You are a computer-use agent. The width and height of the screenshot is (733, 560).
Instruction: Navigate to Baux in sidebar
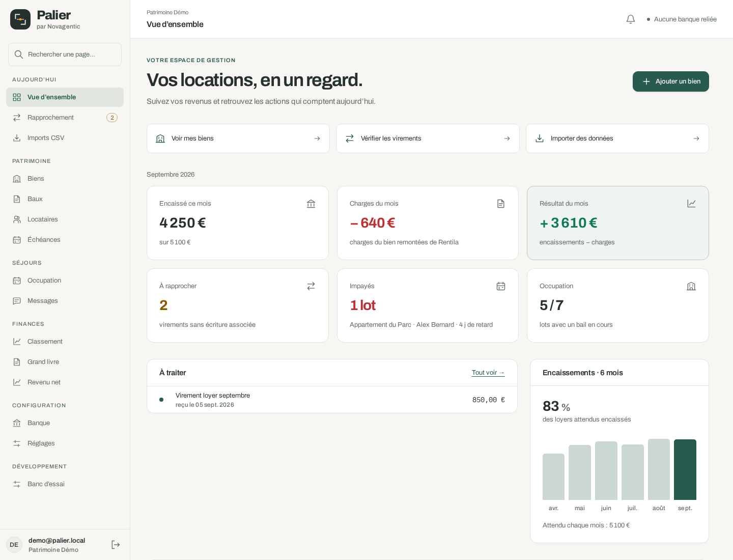pyautogui.click(x=65, y=199)
